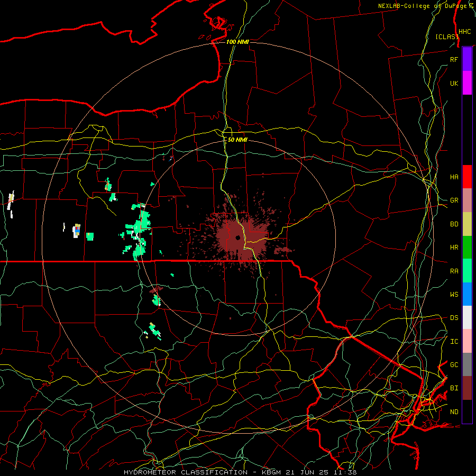Screen dimensions: 476x476
Task: Click the BD legend label
Action: pos(454,224)
